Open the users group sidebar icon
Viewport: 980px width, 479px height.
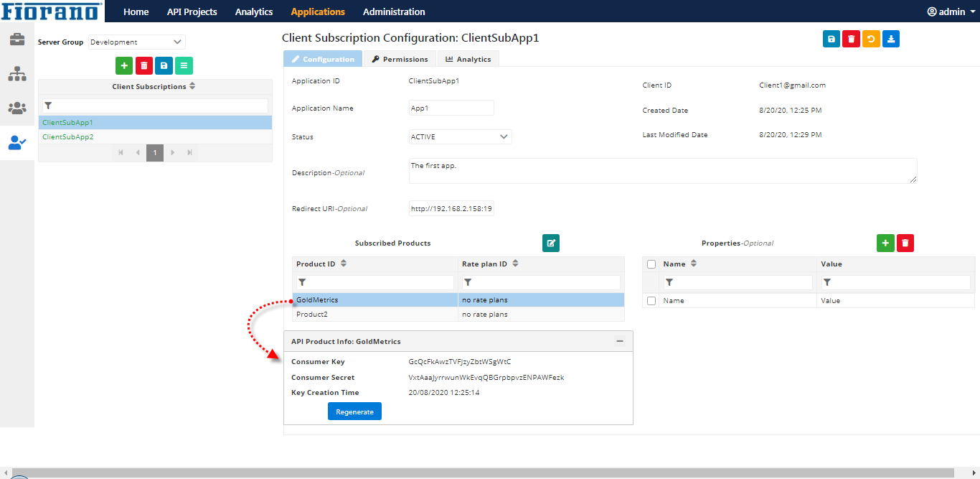(17, 108)
